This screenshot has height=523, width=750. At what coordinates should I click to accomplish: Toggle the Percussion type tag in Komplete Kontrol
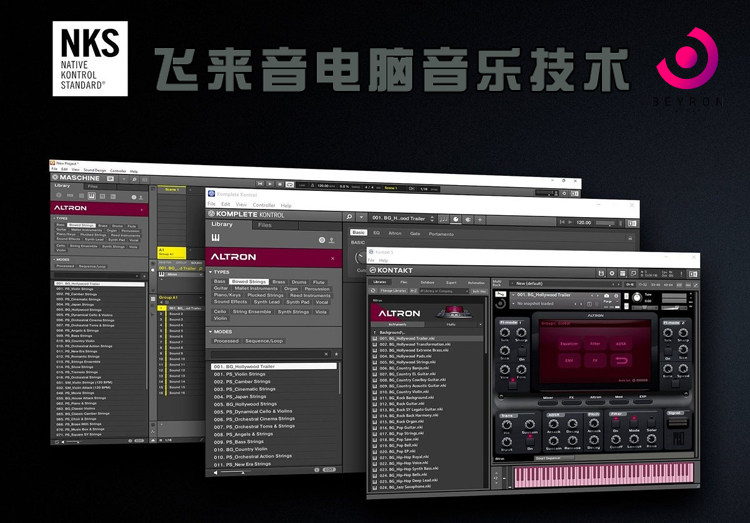click(317, 289)
